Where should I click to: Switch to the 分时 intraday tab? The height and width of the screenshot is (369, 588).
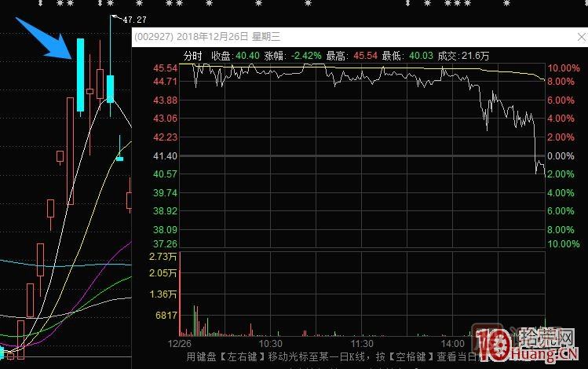tap(192, 56)
